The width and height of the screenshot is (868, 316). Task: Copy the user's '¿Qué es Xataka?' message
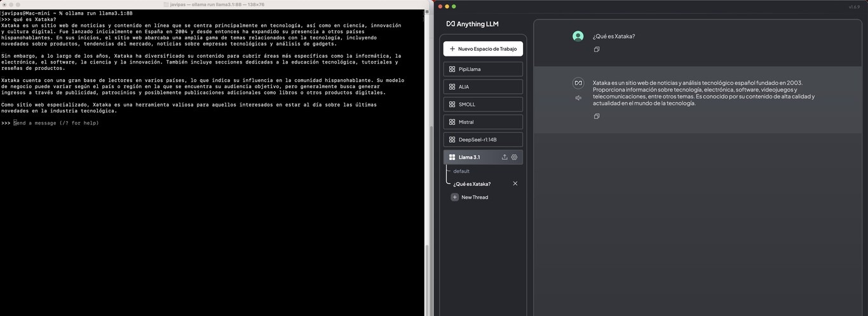coord(597,49)
